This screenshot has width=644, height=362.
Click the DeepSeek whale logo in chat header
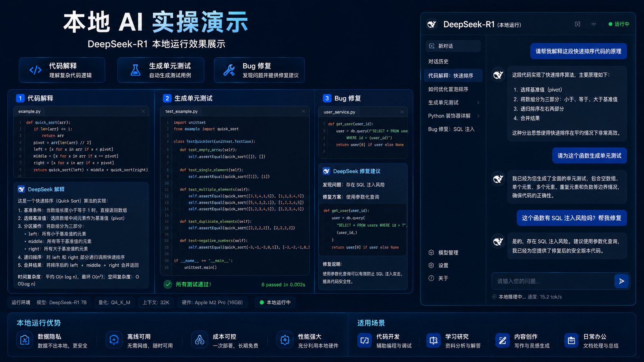click(432, 24)
